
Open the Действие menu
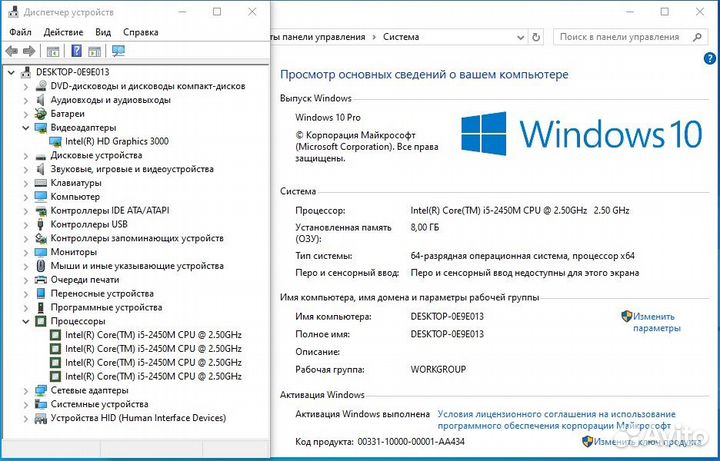(x=63, y=32)
